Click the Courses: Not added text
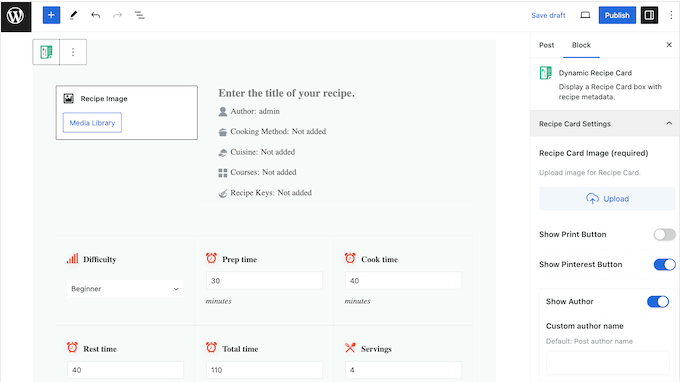The image size is (680, 382). click(x=263, y=172)
